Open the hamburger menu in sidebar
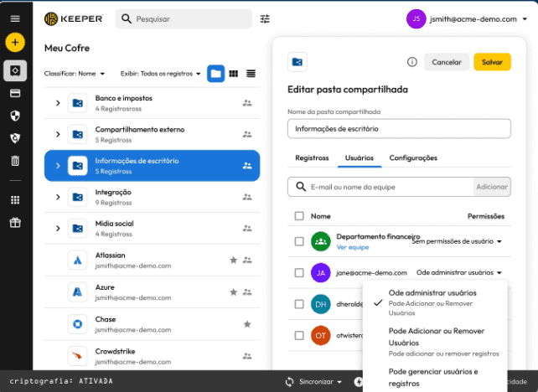Image resolution: width=538 pixels, height=392 pixels. click(x=15, y=18)
